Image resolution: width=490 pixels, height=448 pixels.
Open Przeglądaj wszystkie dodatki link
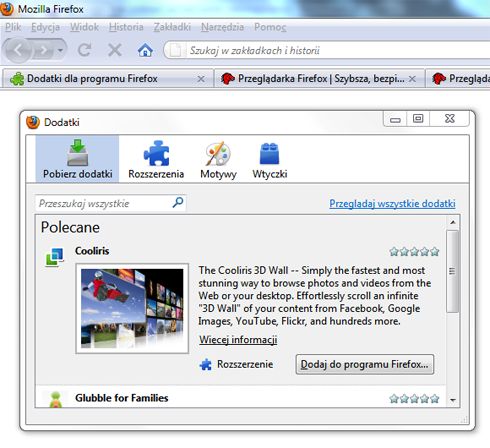392,203
